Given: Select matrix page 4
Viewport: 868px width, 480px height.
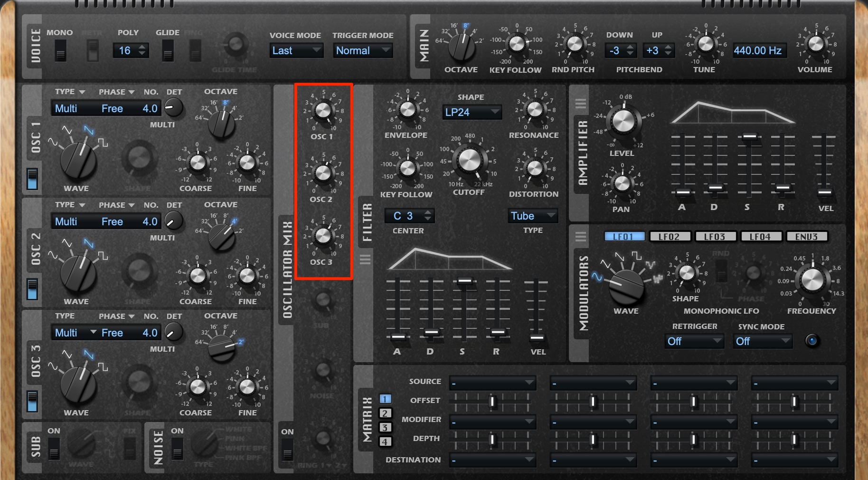Looking at the screenshot, I should pos(385,442).
